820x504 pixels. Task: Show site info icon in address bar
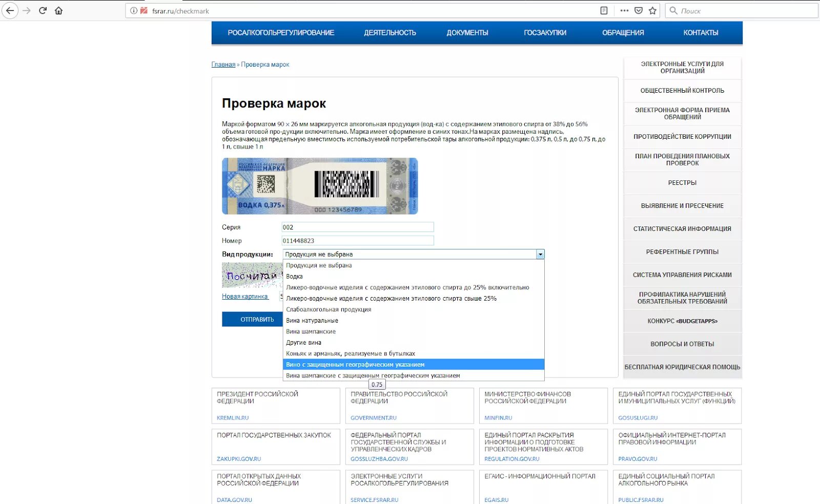tap(134, 11)
